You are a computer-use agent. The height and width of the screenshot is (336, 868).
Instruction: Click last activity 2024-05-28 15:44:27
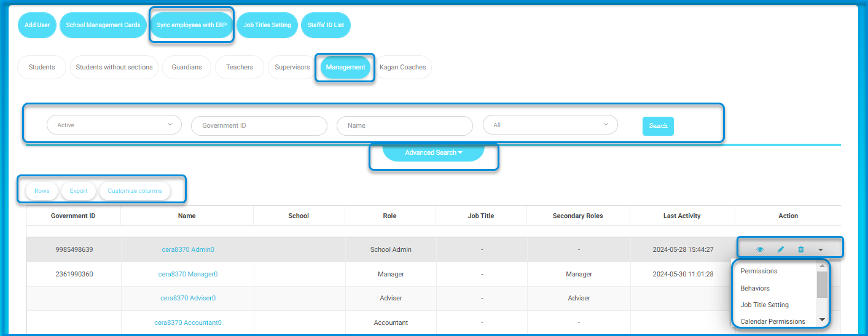(683, 250)
